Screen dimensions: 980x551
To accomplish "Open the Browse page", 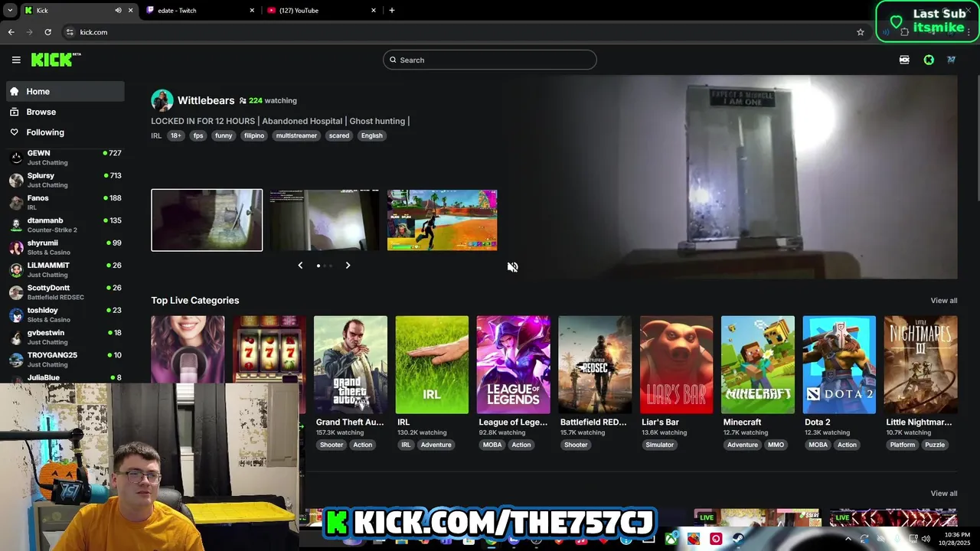I will (x=65, y=112).
